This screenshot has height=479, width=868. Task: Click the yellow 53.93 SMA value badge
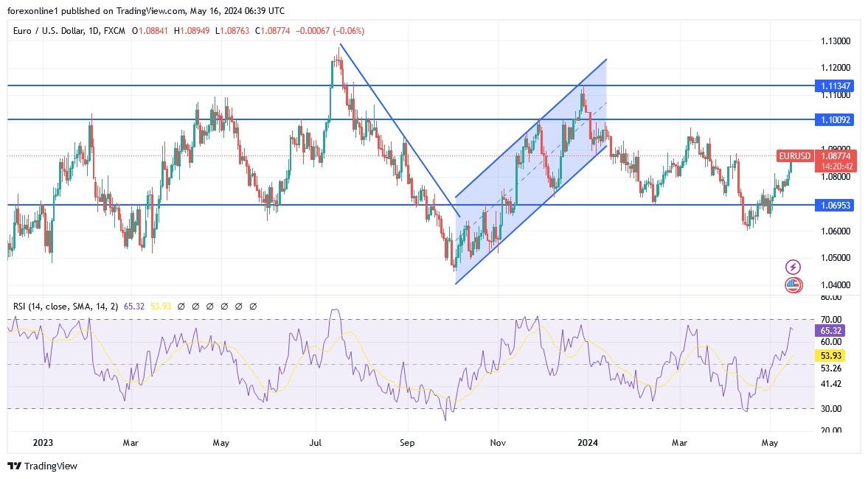[829, 355]
